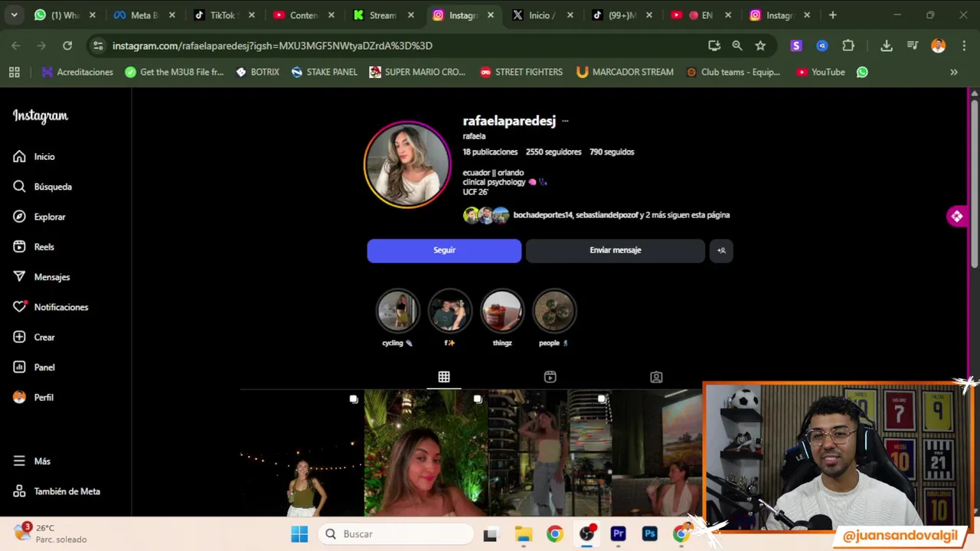The height and width of the screenshot is (551, 980).
Task: Open the weather widget 26°C
Action: (x=50, y=533)
